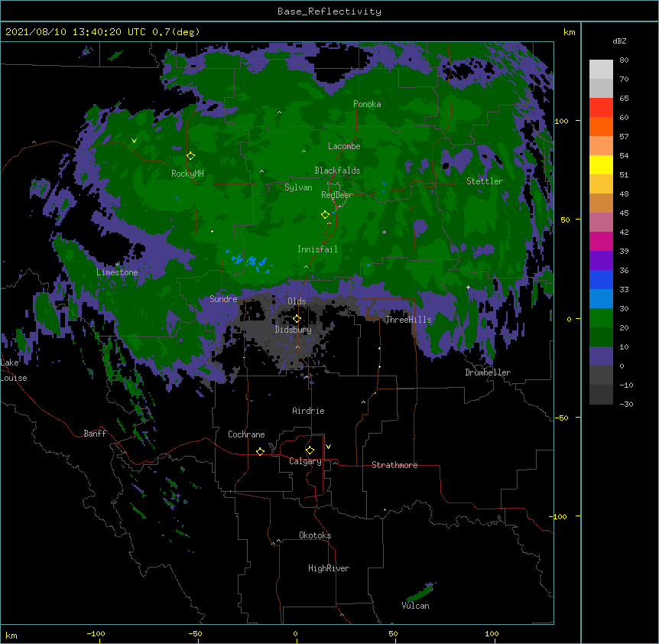659x644 pixels.
Task: Click the -30 value on the dBZ legend
Action: point(626,405)
